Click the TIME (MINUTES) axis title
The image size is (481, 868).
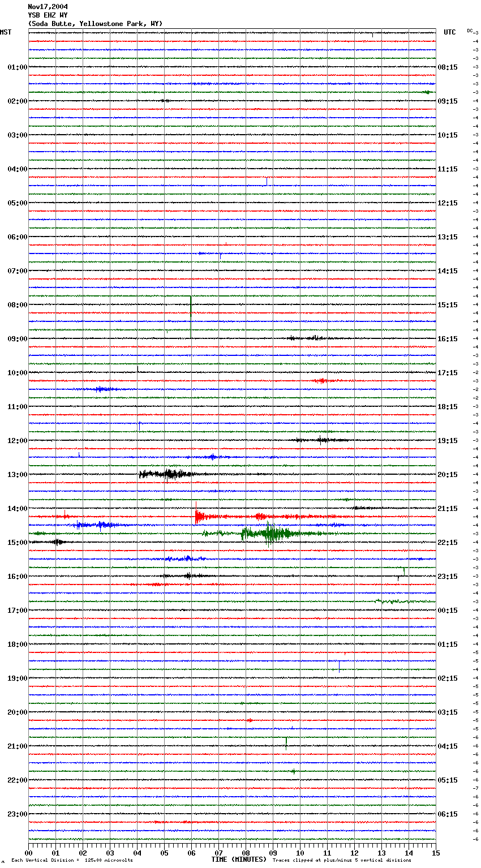[x=239, y=860]
